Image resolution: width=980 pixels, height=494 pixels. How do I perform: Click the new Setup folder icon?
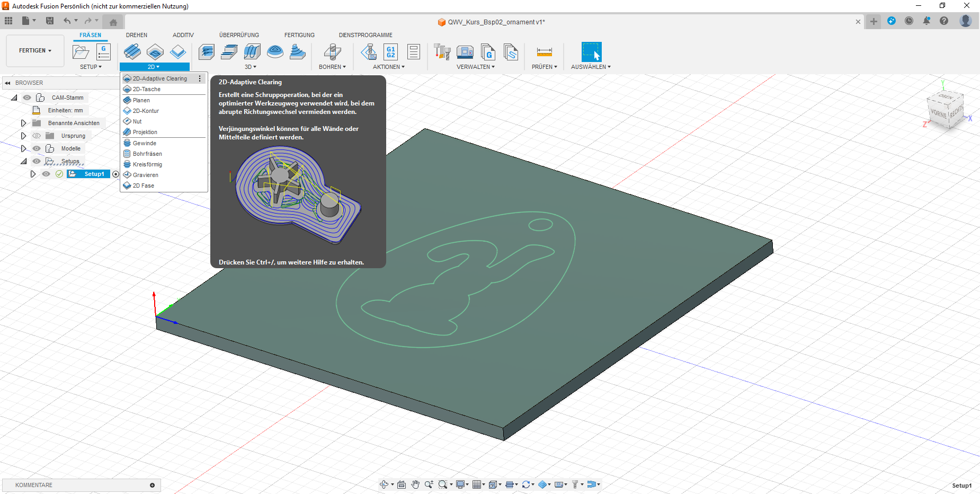coord(81,52)
